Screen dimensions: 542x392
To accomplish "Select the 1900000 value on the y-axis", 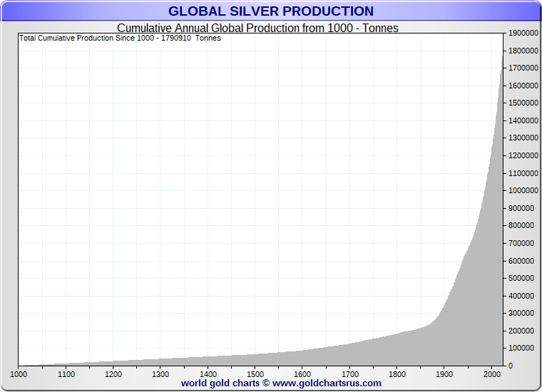I will 522,33.
